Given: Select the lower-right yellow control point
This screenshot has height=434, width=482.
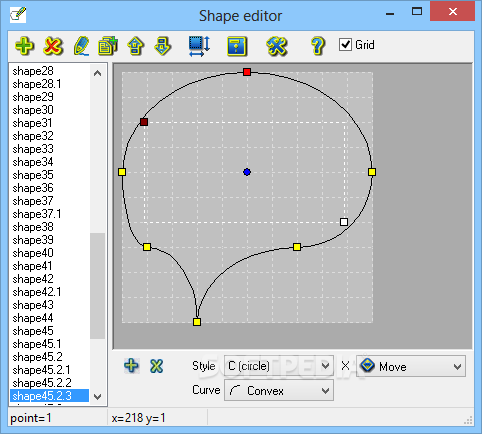Looking at the screenshot, I should [297, 247].
